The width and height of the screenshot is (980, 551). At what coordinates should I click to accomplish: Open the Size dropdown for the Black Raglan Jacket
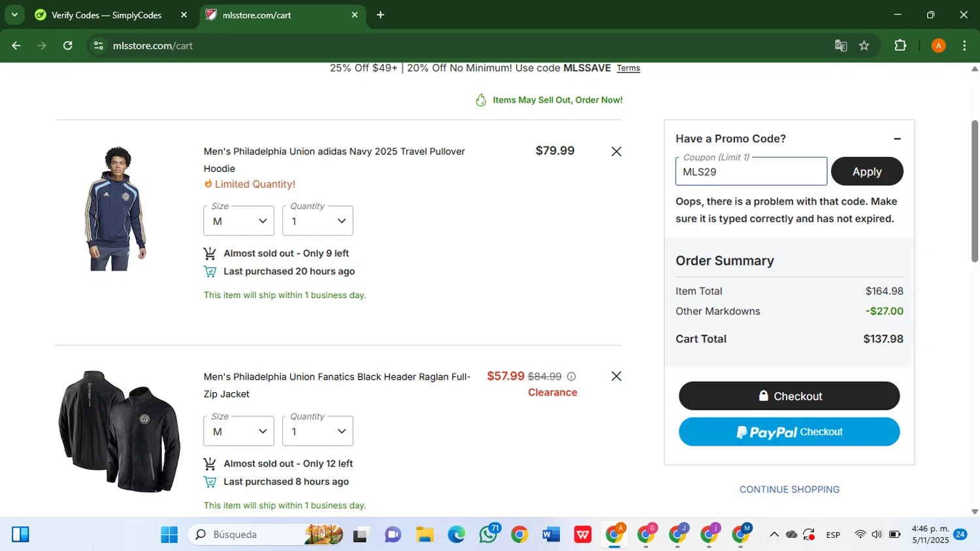[x=238, y=431]
